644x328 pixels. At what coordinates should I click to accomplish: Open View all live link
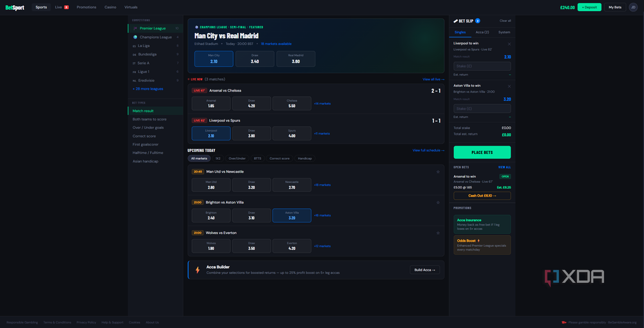click(x=433, y=79)
